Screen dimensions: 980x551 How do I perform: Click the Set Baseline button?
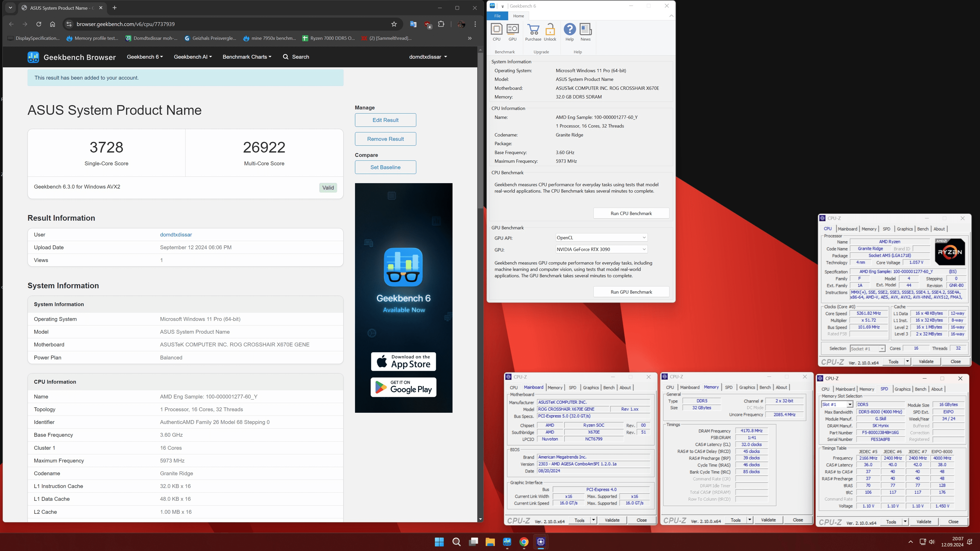pos(385,167)
